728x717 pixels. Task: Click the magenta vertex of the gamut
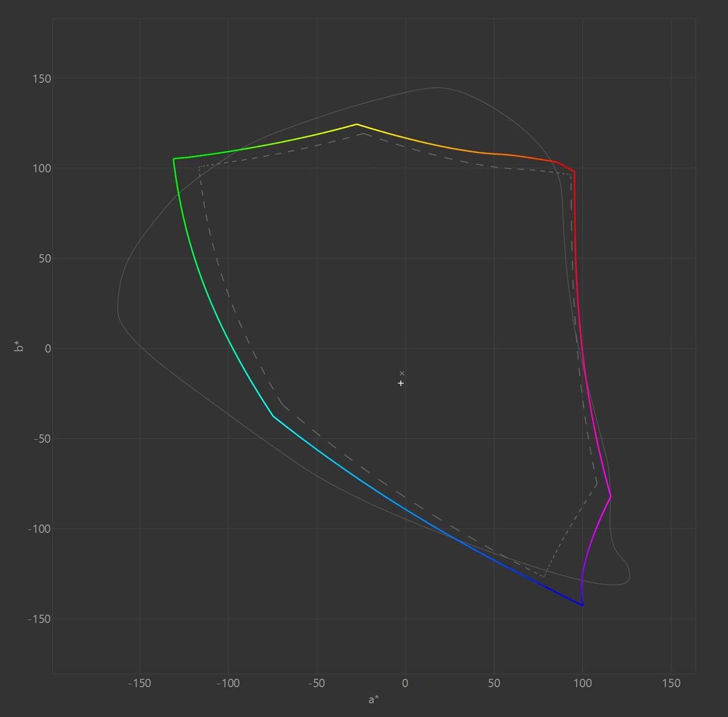(x=610, y=496)
